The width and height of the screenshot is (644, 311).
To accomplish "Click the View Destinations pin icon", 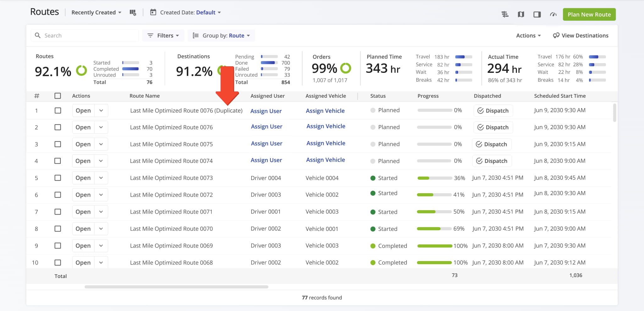I will (x=556, y=35).
